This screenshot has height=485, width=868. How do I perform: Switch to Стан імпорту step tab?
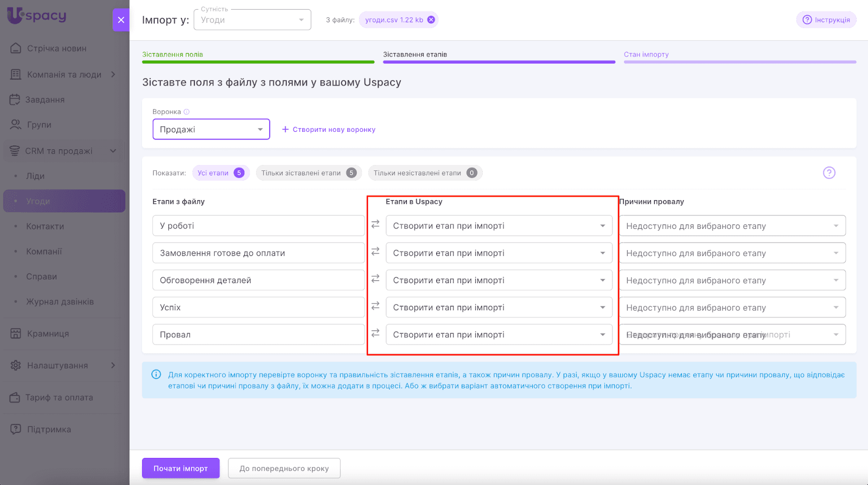646,55
